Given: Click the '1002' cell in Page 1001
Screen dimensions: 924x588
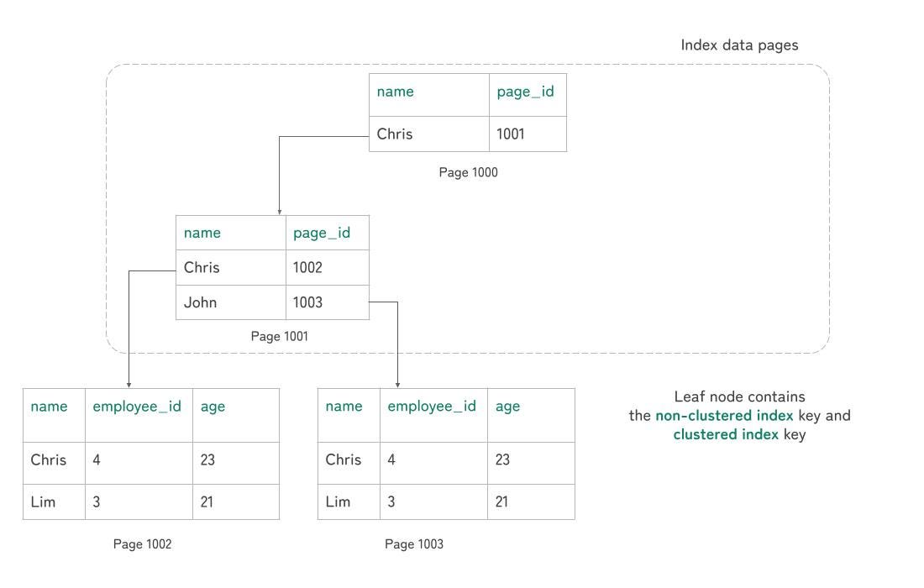Looking at the screenshot, I should (x=327, y=267).
